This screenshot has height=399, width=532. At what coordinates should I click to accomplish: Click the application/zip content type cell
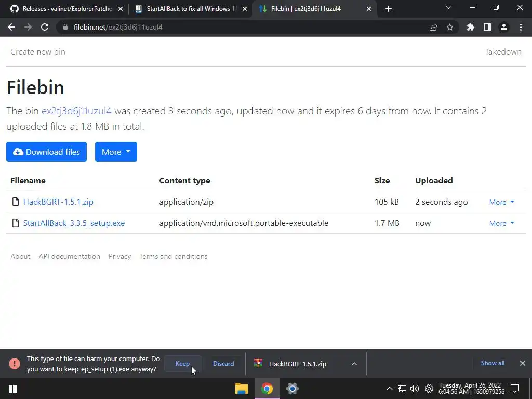pyautogui.click(x=187, y=202)
